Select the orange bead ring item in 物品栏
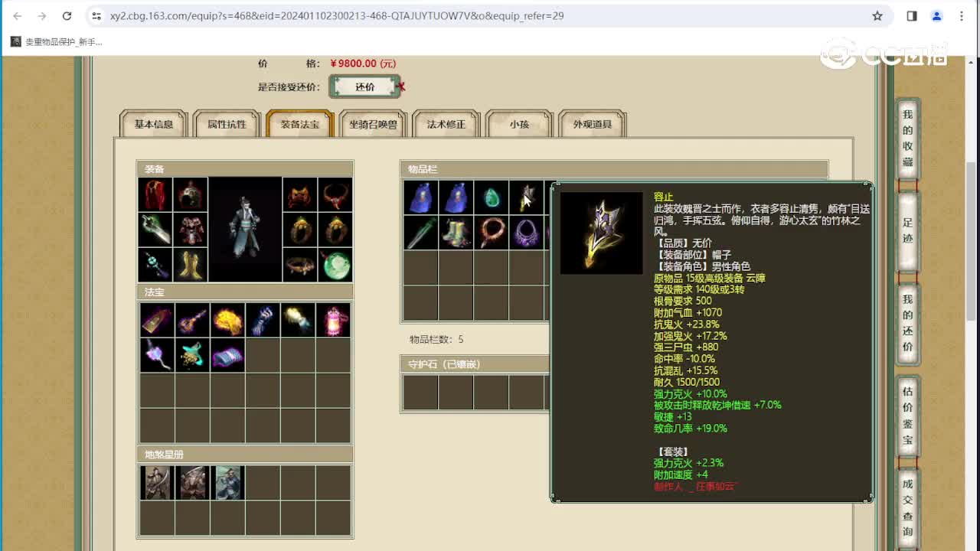The width and height of the screenshot is (980, 551). click(x=491, y=233)
